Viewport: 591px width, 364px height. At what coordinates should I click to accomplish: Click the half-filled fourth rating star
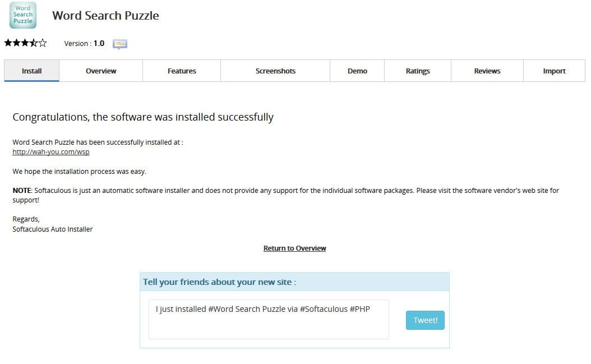(x=34, y=43)
